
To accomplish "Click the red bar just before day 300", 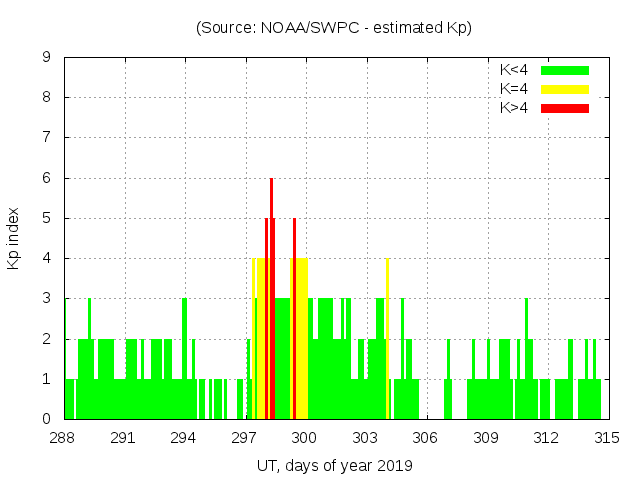I will coord(294,320).
